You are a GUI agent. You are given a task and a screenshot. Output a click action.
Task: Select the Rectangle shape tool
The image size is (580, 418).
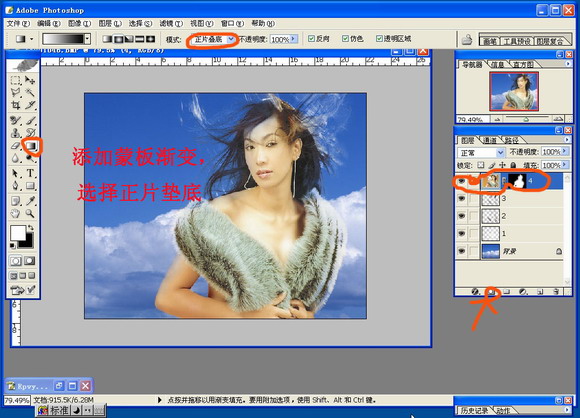(30, 186)
